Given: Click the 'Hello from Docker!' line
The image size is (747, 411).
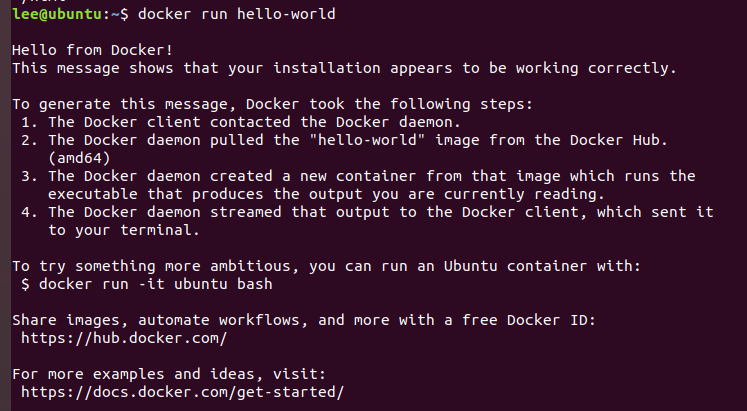Looking at the screenshot, I should (92, 50).
